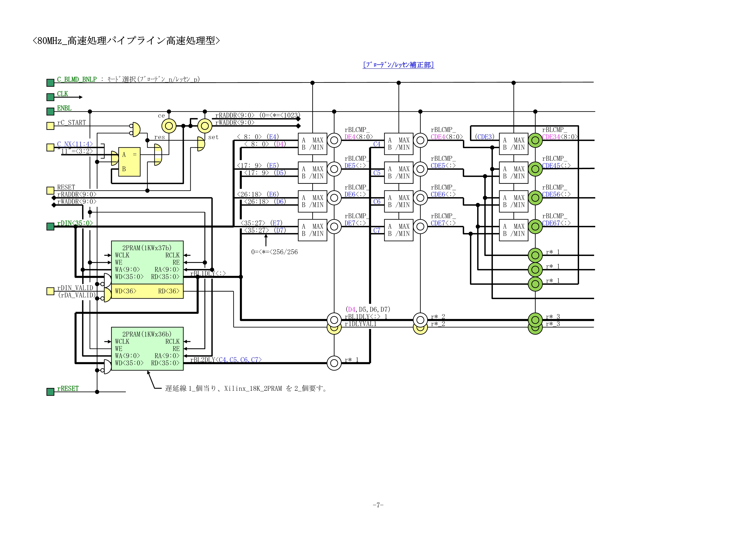
Task: Click the (CDE3) input label
Action: [485, 137]
